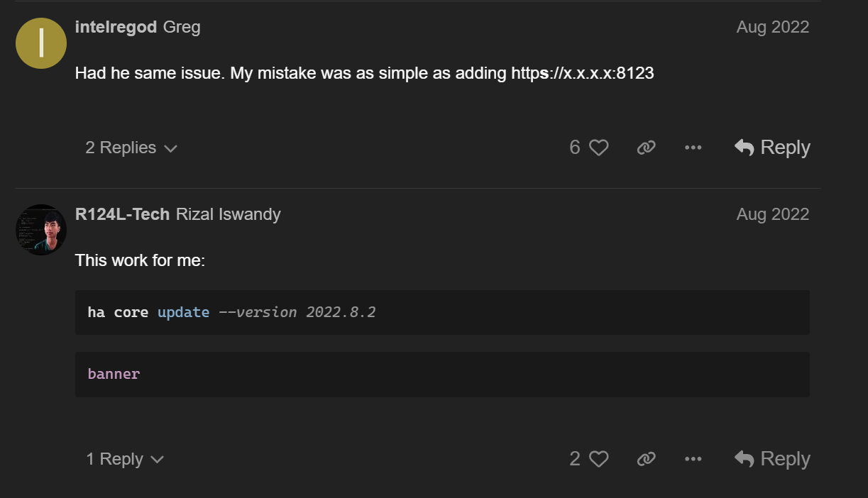
Task: Click the banner code block
Action: coord(441,374)
